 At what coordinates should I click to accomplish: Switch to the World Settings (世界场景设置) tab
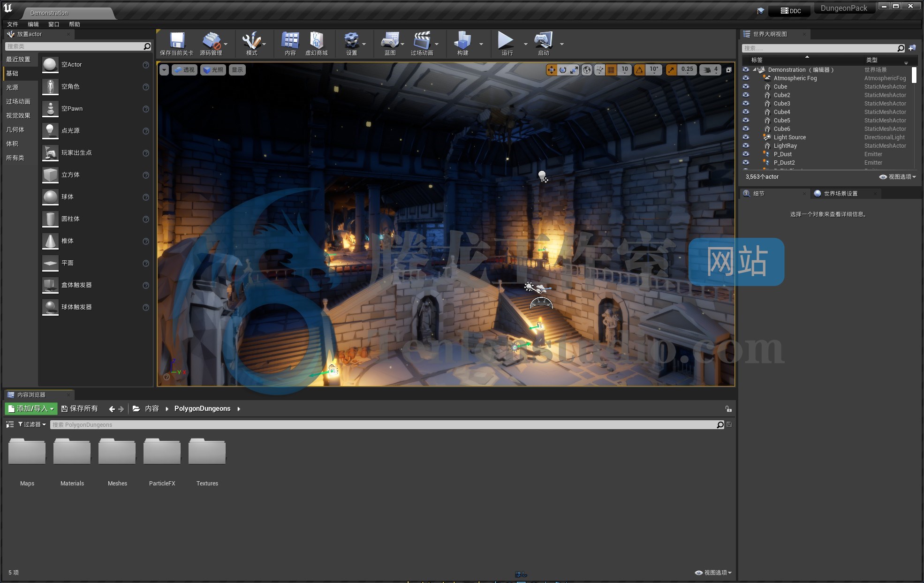(x=845, y=193)
